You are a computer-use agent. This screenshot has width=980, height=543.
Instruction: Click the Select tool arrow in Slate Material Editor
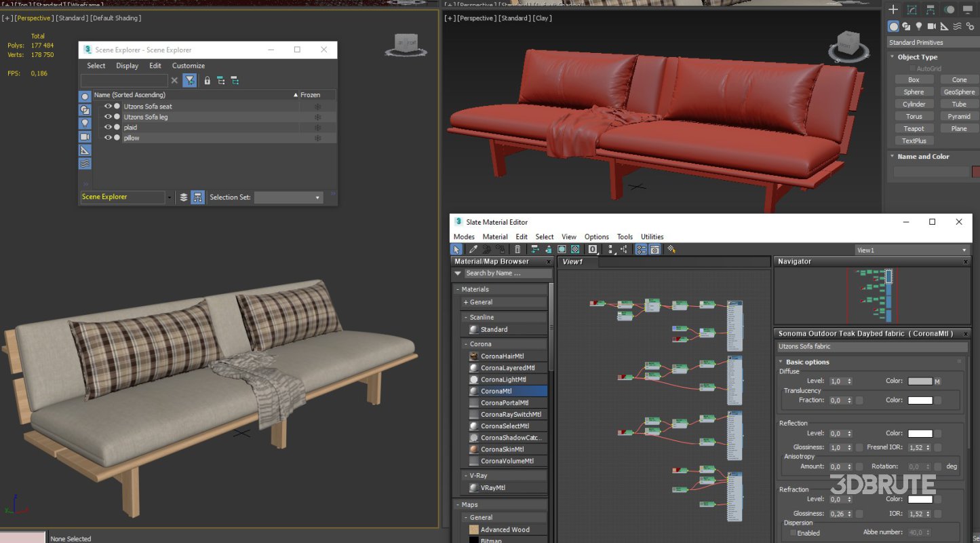pos(456,249)
